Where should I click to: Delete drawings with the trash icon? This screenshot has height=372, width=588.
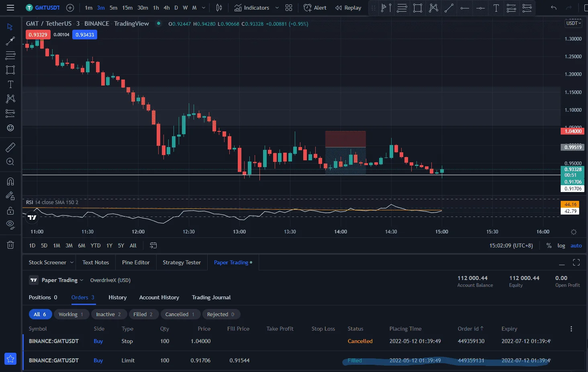pyautogui.click(x=10, y=245)
